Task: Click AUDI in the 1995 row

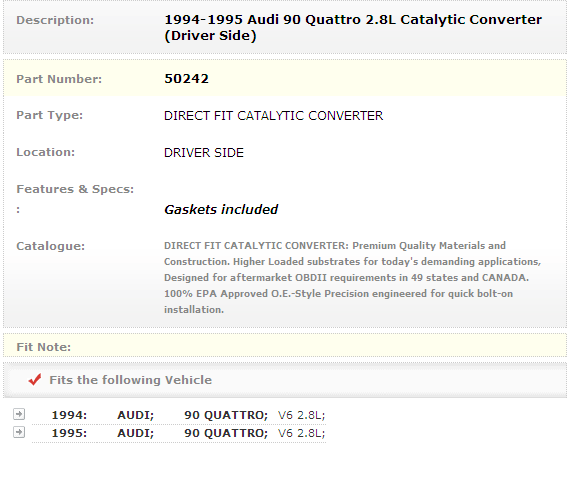Action: [x=136, y=433]
